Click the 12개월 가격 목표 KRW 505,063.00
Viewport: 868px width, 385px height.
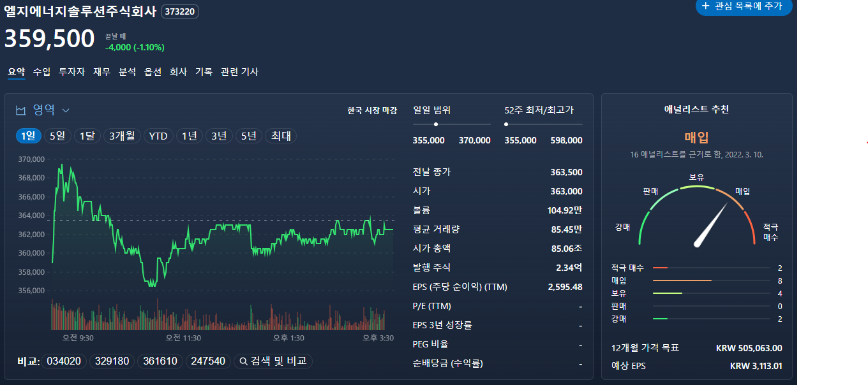tap(749, 348)
